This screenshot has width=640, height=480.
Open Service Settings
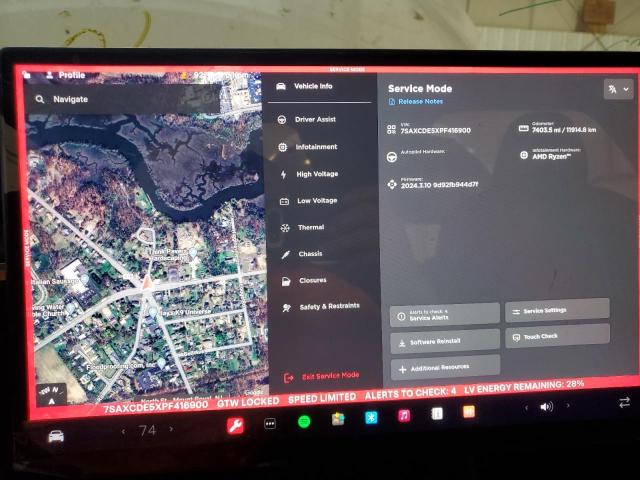557,311
